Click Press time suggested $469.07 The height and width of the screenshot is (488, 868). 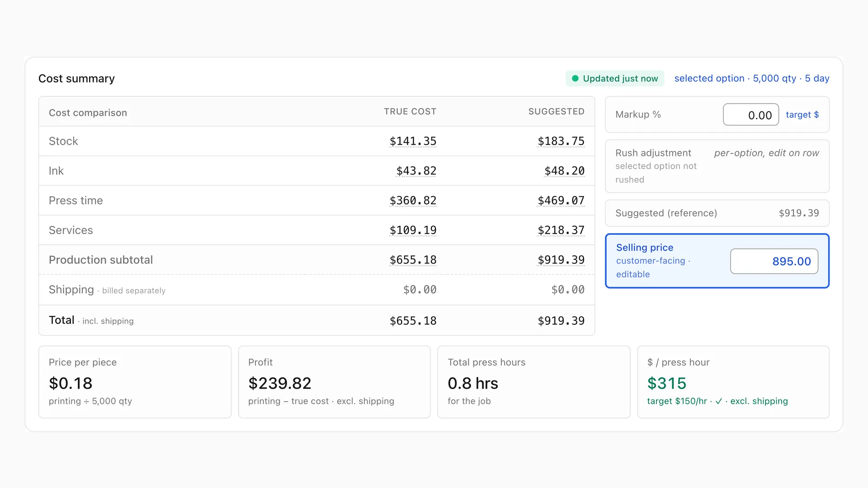(x=561, y=201)
